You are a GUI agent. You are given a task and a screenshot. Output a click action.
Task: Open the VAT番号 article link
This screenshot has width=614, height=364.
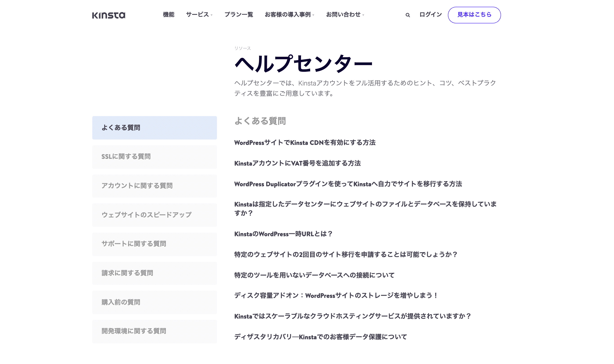pos(298,163)
